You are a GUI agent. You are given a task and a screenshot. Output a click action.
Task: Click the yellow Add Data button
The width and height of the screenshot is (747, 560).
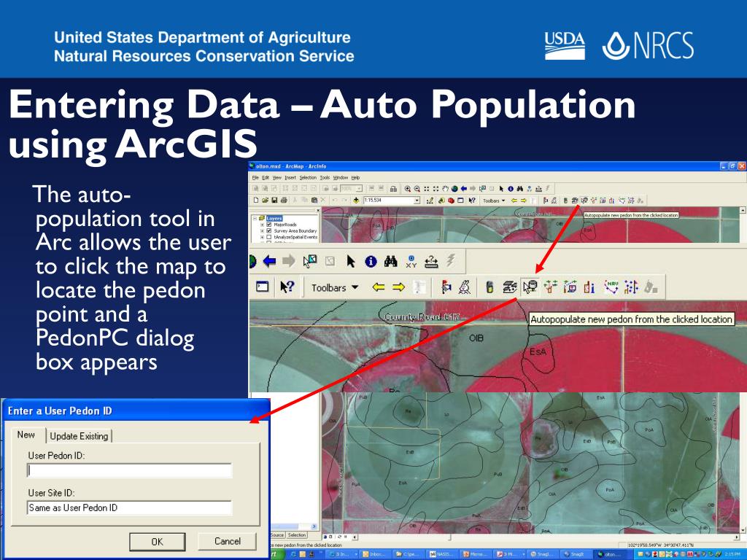356,200
